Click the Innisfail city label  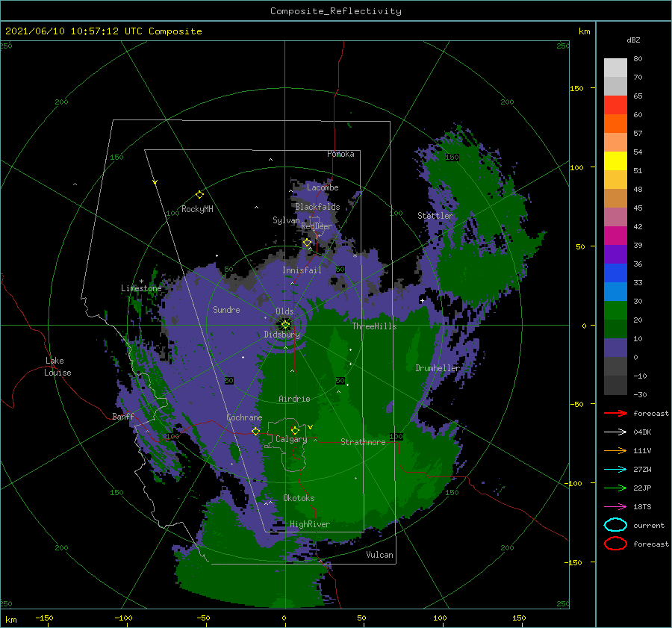click(x=302, y=270)
